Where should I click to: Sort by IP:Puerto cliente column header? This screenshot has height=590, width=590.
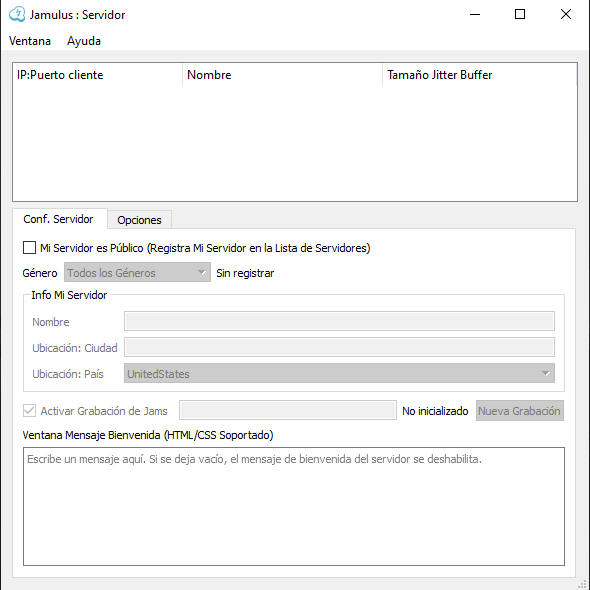(x=97, y=75)
